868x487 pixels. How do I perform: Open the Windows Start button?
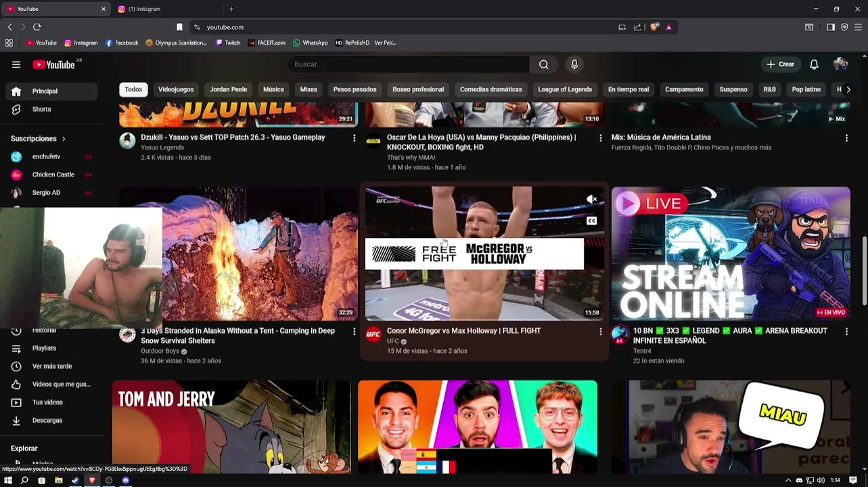[x=8, y=480]
